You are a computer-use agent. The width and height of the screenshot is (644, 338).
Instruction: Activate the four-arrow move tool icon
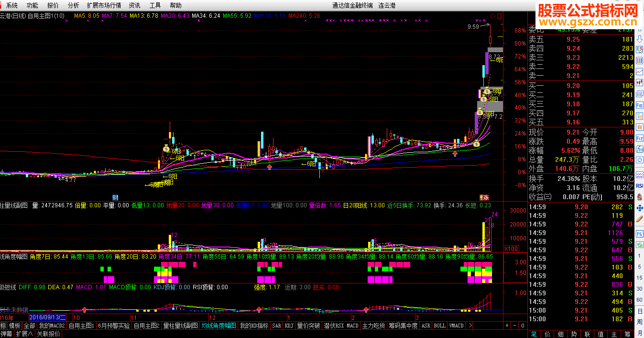click(x=640, y=208)
